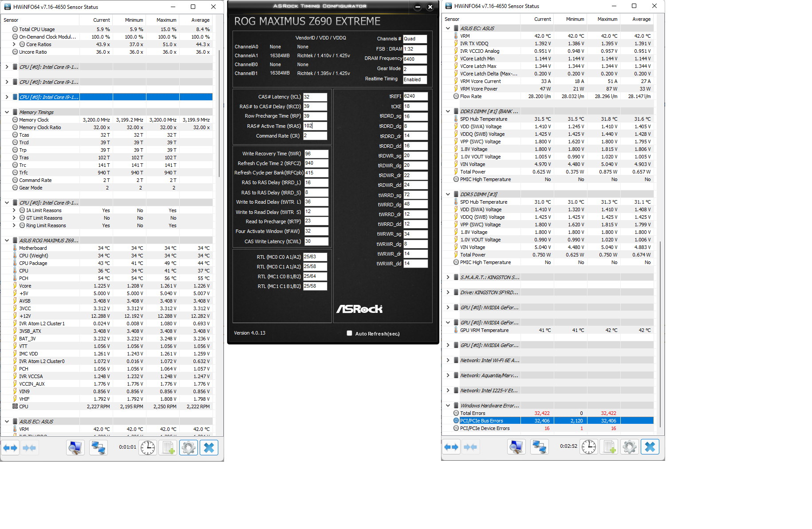
Task: Collapse the Windows Hardware Errors group
Action: [448, 406]
